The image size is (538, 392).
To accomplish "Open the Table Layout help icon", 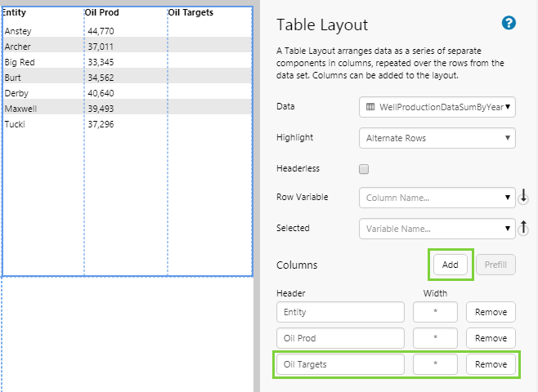I will 509,23.
